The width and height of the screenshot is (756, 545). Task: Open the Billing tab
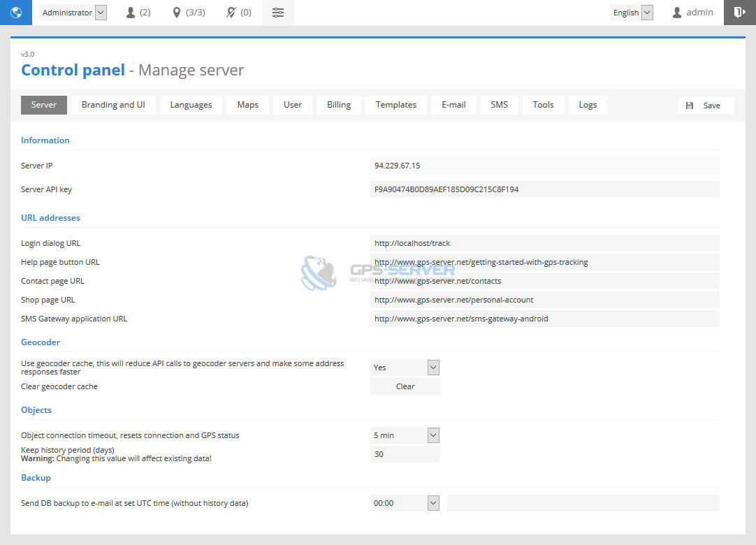click(339, 105)
